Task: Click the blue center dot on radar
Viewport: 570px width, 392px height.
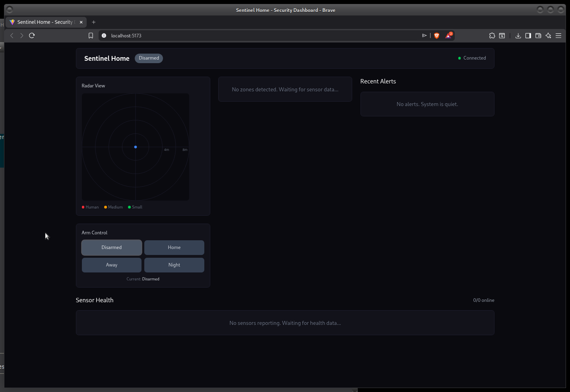Action: (136, 147)
